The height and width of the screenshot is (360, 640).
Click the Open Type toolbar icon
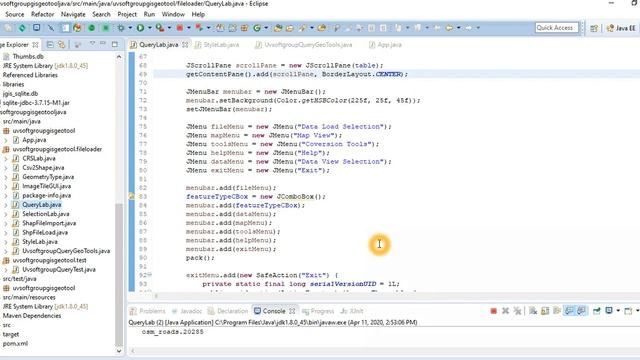coord(278,28)
